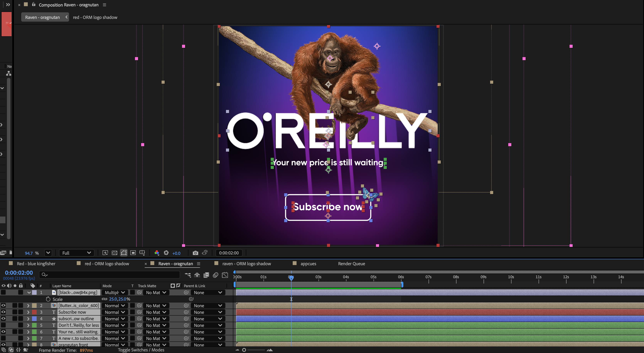
Task: Show the Don't f...Reilly layer via eye
Action: pyautogui.click(x=3, y=325)
